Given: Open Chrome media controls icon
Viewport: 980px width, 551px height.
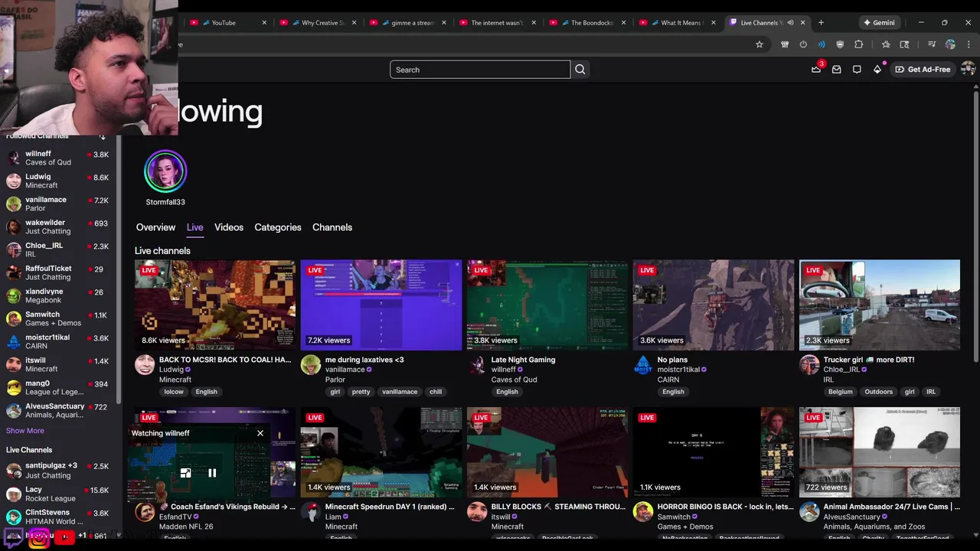Looking at the screenshot, I should (x=932, y=44).
